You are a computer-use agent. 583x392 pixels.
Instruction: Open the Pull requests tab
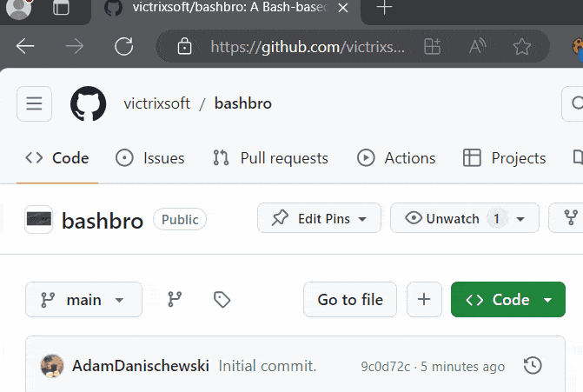pyautogui.click(x=271, y=158)
